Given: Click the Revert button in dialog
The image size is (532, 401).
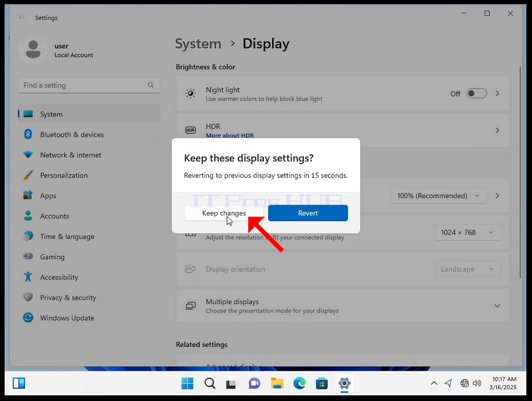Looking at the screenshot, I should pyautogui.click(x=308, y=213).
